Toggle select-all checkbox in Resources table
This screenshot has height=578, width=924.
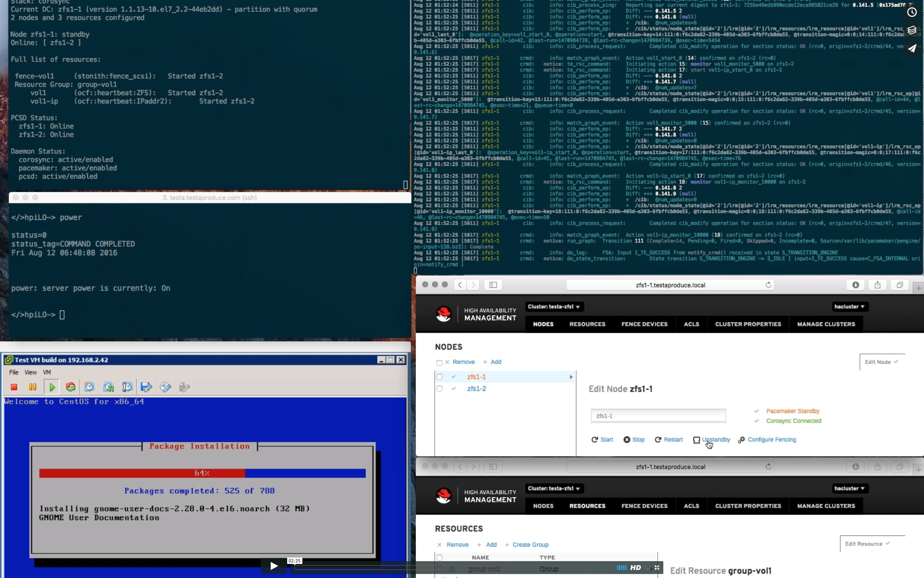(439, 558)
